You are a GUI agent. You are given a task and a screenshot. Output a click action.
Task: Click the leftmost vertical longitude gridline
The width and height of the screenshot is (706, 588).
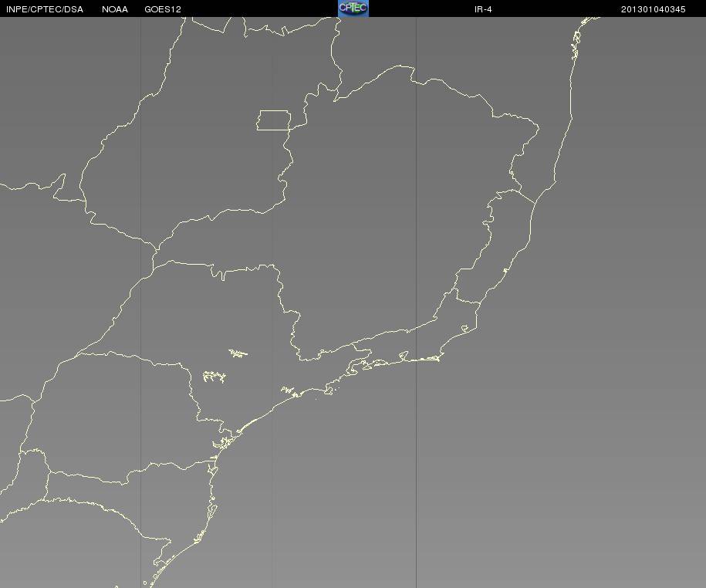[140, 302]
